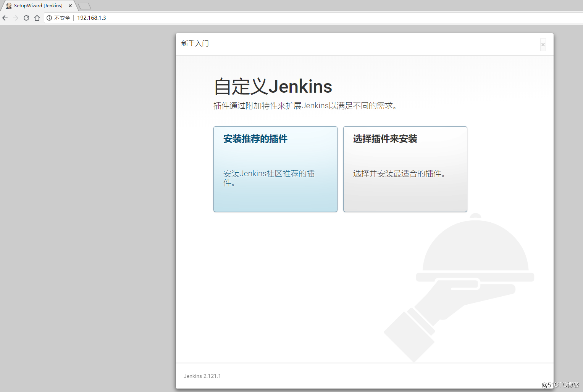
Task: Go to browser home page icon
Action: coord(37,18)
